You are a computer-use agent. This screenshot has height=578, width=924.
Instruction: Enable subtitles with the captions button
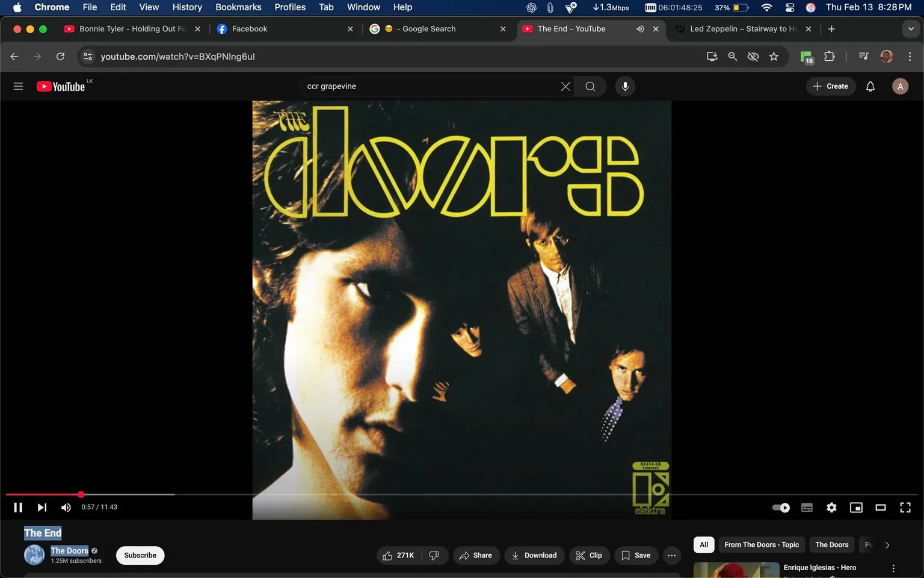pos(807,508)
